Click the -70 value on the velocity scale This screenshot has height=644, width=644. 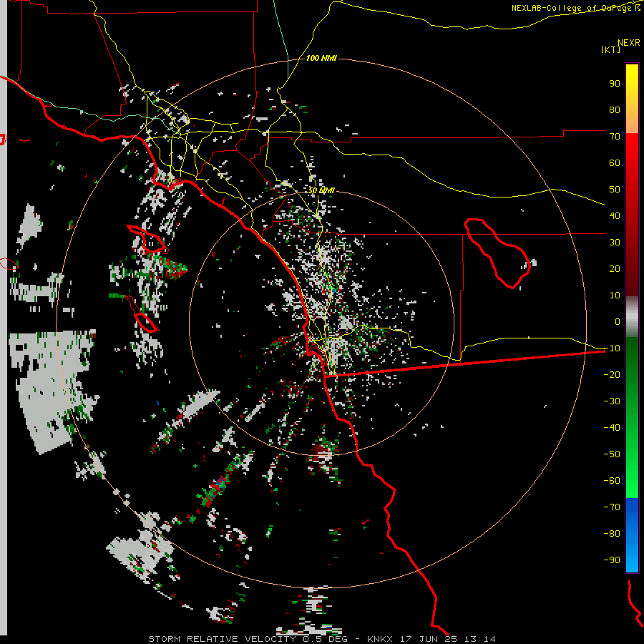point(612,507)
